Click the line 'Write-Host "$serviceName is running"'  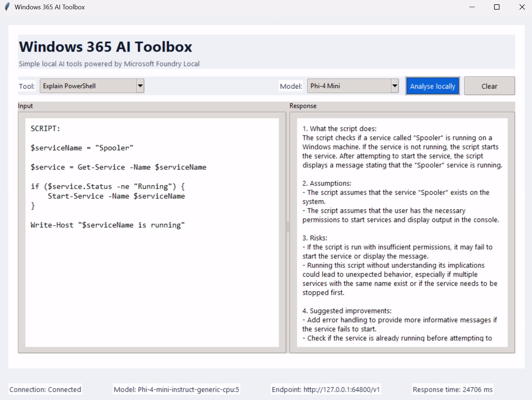coord(108,225)
